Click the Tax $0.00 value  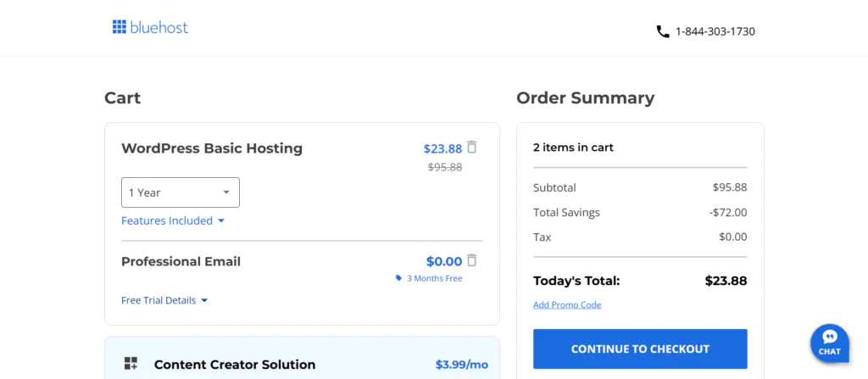[733, 237]
